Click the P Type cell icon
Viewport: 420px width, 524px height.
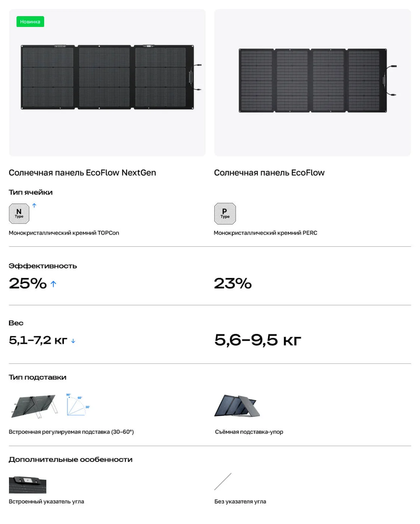pos(225,214)
